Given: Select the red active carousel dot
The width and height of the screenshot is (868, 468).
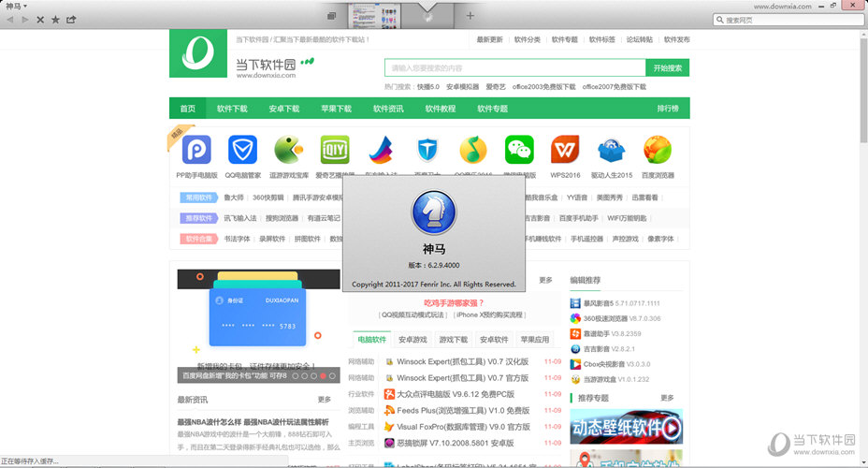Looking at the screenshot, I should click(323, 376).
